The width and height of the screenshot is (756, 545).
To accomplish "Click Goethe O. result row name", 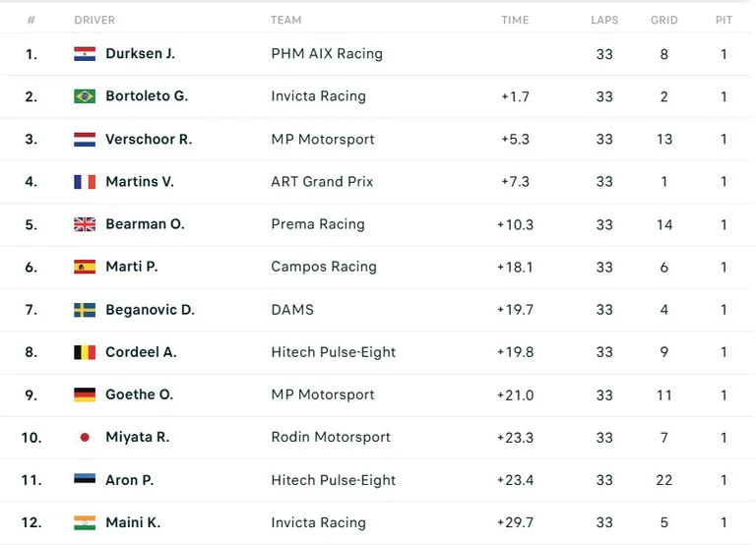I will coord(140,394).
